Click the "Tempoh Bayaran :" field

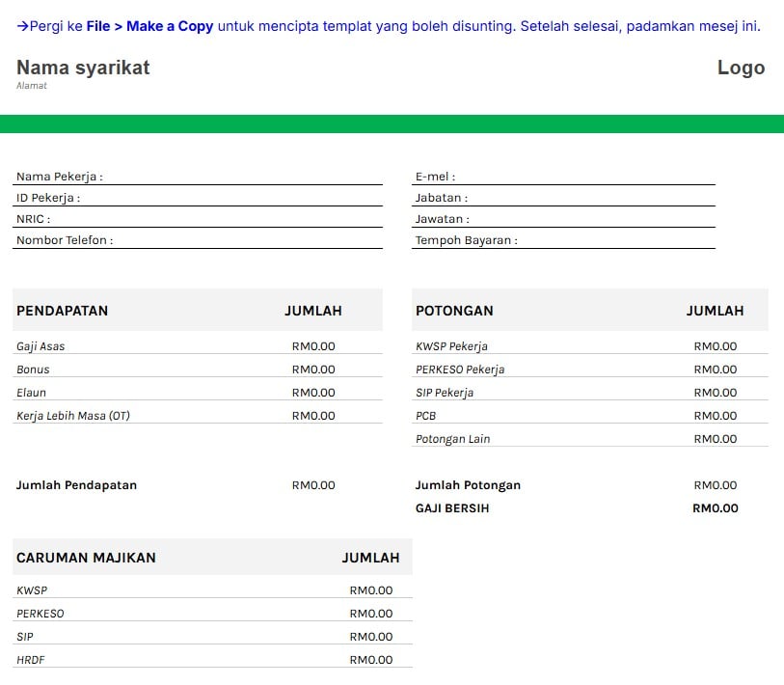point(563,240)
